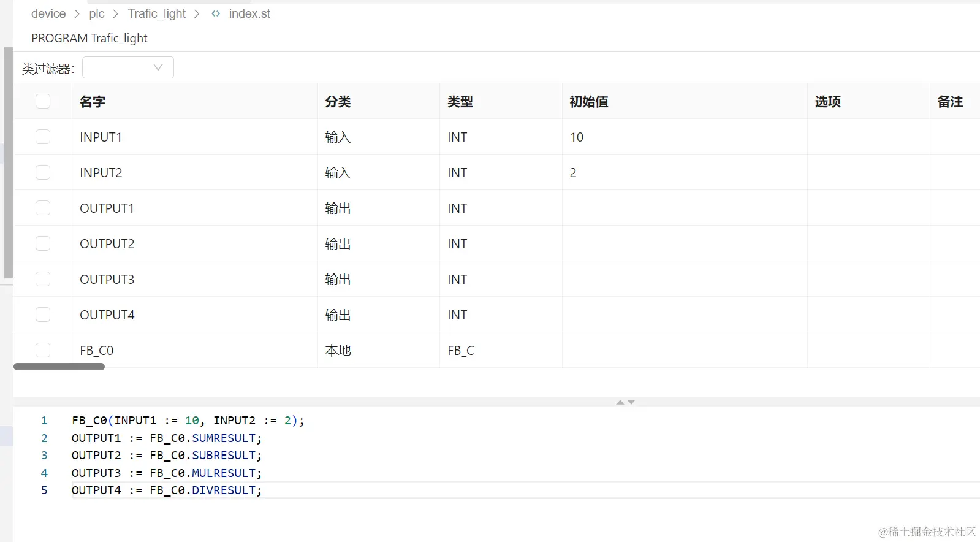Viewport: 980px width, 542px height.
Task: Select the INPUT2 name cell
Action: 195,173
